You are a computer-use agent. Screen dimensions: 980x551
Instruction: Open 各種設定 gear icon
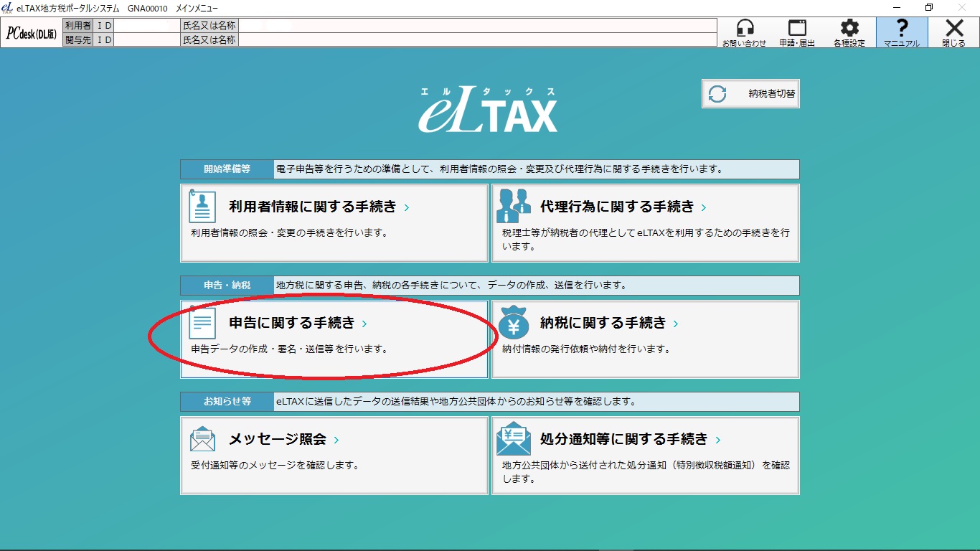[x=849, y=29]
